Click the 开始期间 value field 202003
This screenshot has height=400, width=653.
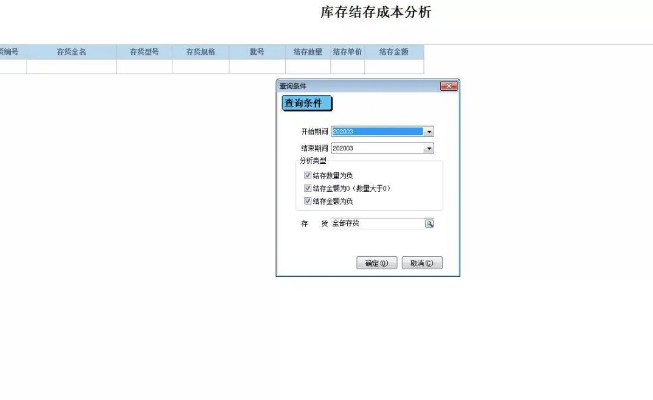click(377, 132)
